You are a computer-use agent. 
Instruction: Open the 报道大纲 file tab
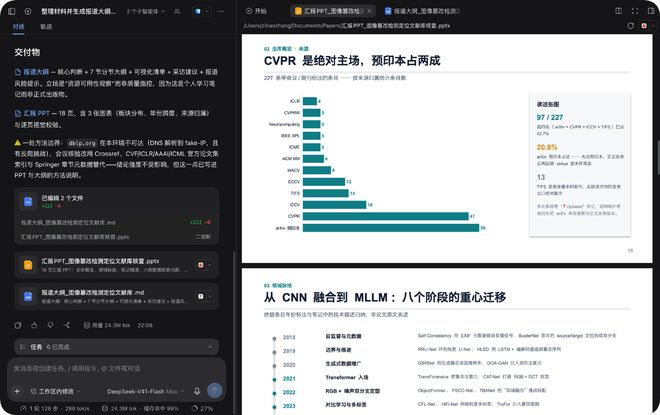(423, 11)
